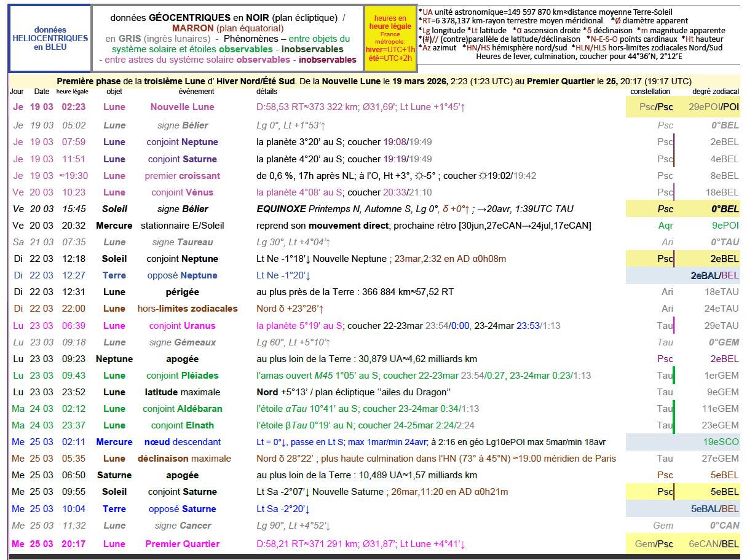Click the 'hors-limites zodiacales' event text
Viewport: 747px width, 560px height.
[187, 309]
